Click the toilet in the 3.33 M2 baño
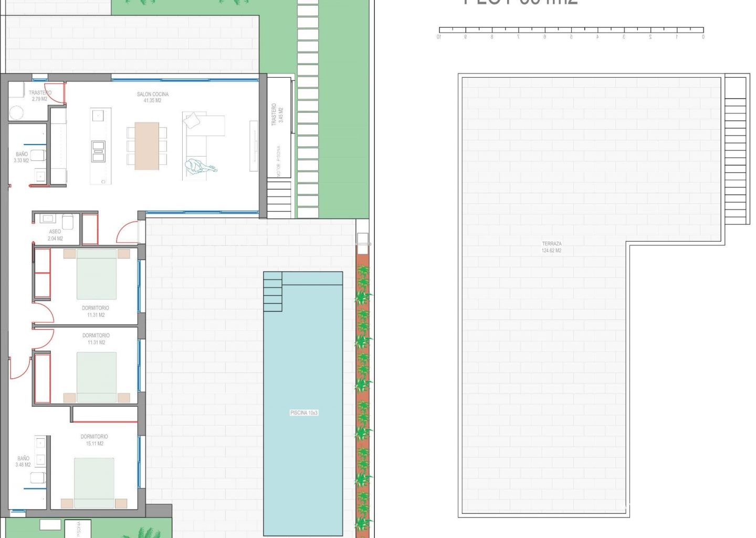Image resolution: width=756 pixels, height=538 pixels. pyautogui.click(x=38, y=155)
